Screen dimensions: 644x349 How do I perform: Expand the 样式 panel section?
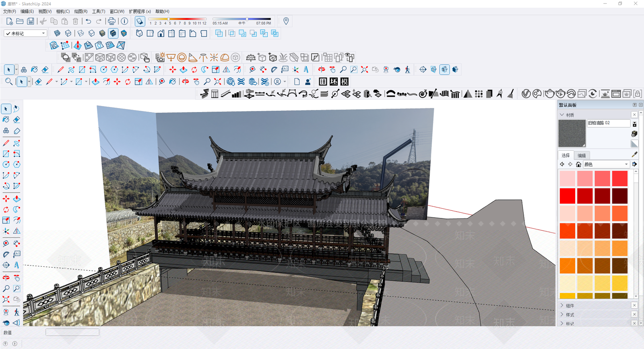pyautogui.click(x=562, y=315)
